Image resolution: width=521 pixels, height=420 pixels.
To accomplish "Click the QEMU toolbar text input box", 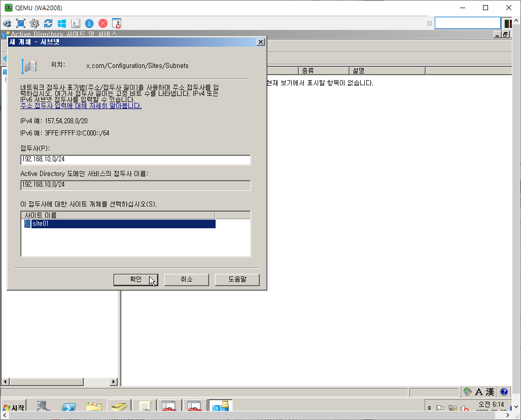I will coord(468,23).
